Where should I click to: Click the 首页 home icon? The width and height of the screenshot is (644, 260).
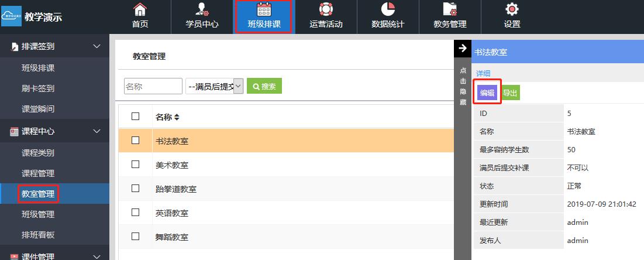[140, 10]
